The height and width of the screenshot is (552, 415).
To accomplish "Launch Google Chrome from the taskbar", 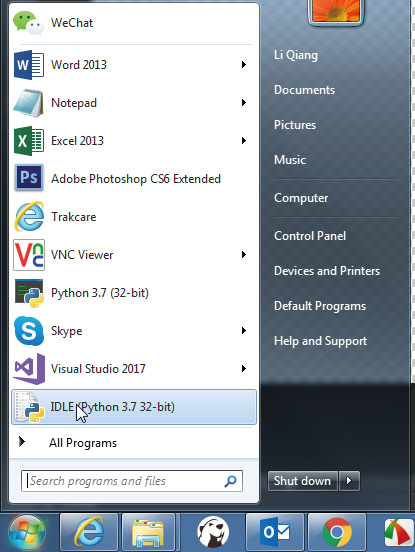I will point(337,532).
